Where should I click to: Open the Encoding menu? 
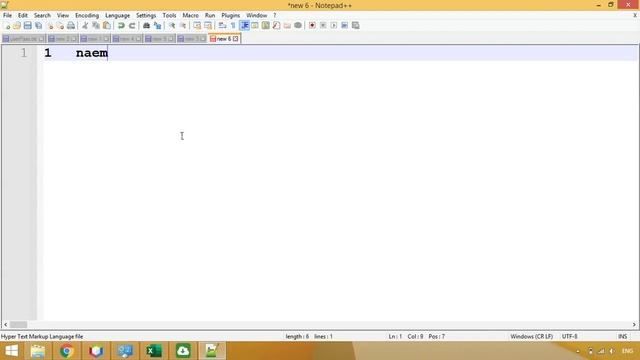(87, 15)
